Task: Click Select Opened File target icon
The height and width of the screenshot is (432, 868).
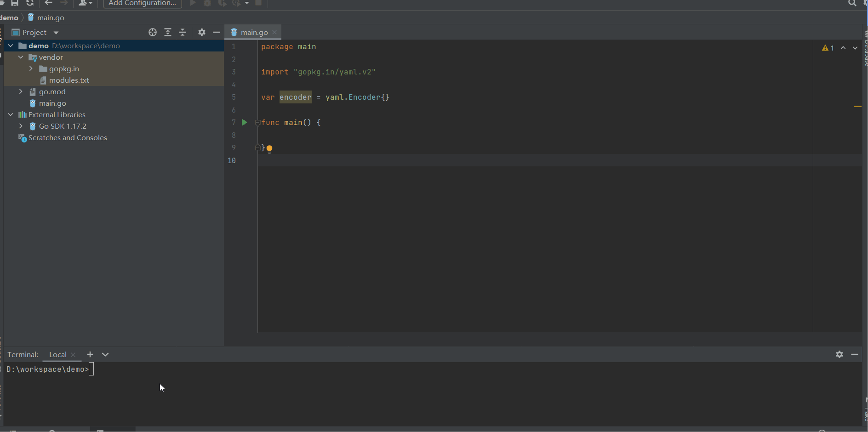Action: [153, 32]
